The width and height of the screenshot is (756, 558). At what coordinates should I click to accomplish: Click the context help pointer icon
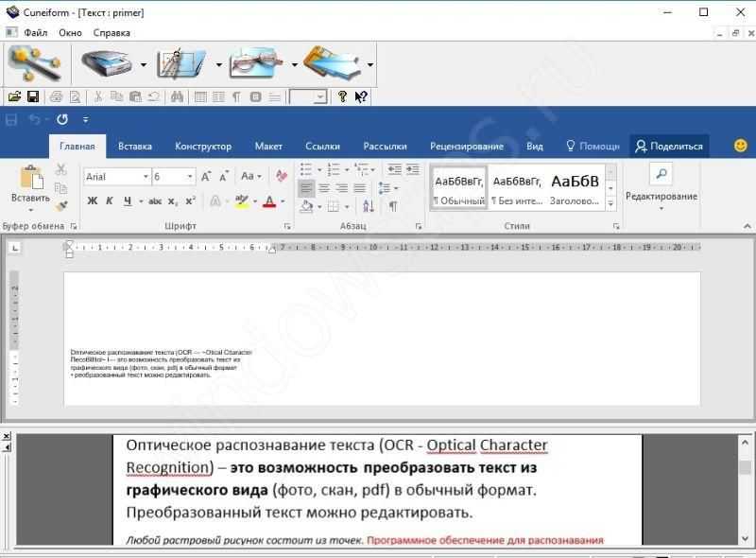pos(361,96)
